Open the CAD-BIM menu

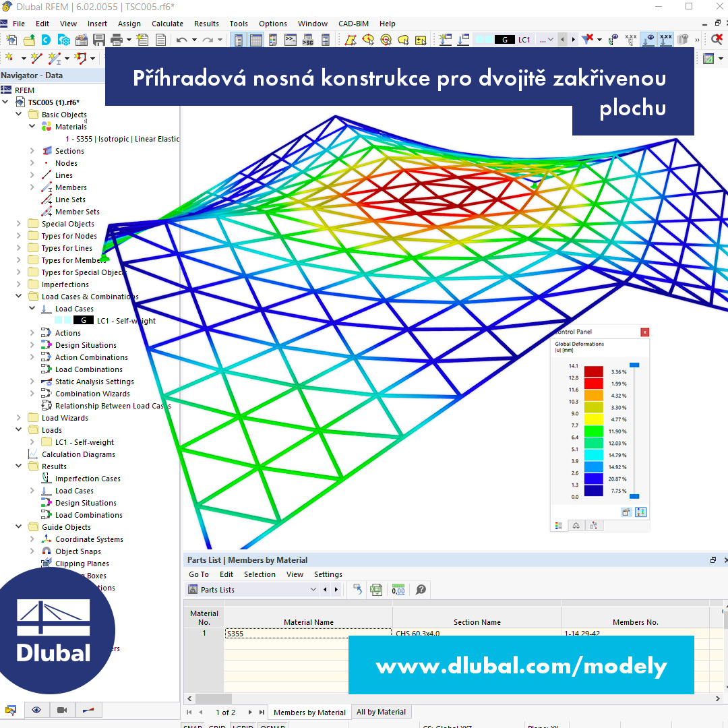(x=353, y=24)
